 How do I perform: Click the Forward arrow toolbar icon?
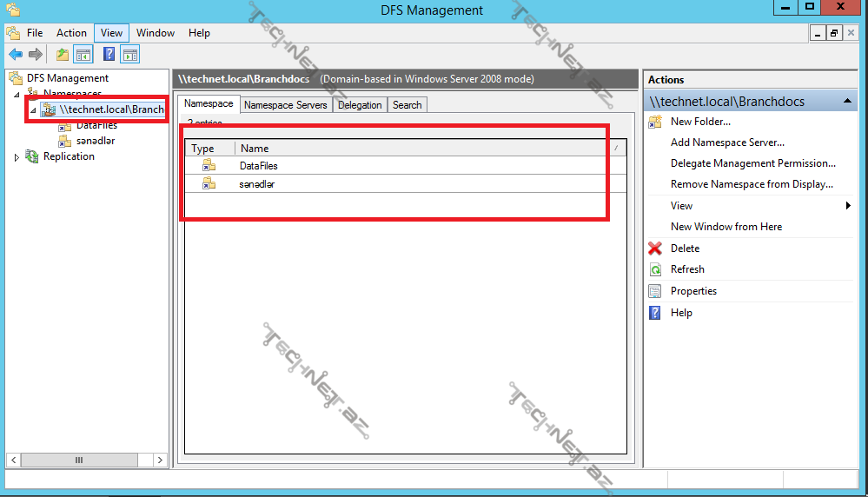click(x=36, y=55)
